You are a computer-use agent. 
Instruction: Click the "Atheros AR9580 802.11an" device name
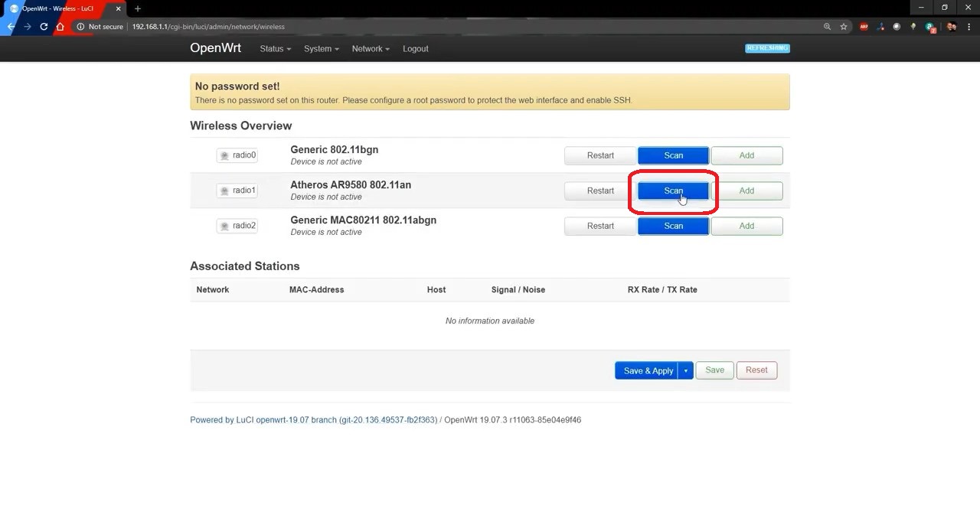(x=351, y=185)
